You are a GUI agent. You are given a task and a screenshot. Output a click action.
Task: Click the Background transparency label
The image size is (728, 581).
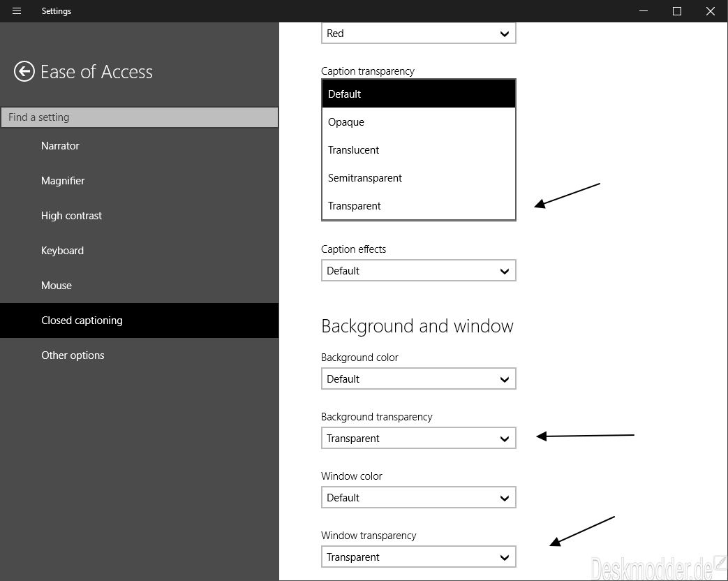(x=376, y=417)
